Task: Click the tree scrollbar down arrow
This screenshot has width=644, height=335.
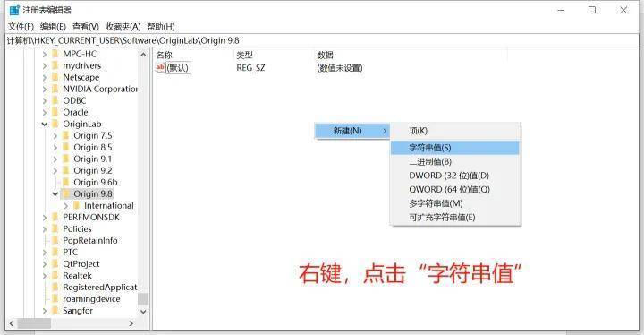Action: 143,312
